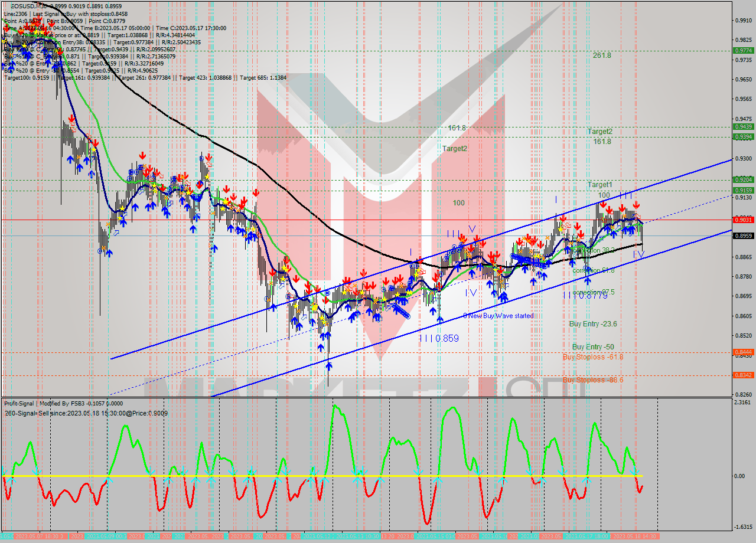
Task: Click the 'Buy Stoploss -88.6' label
Action: click(592, 380)
